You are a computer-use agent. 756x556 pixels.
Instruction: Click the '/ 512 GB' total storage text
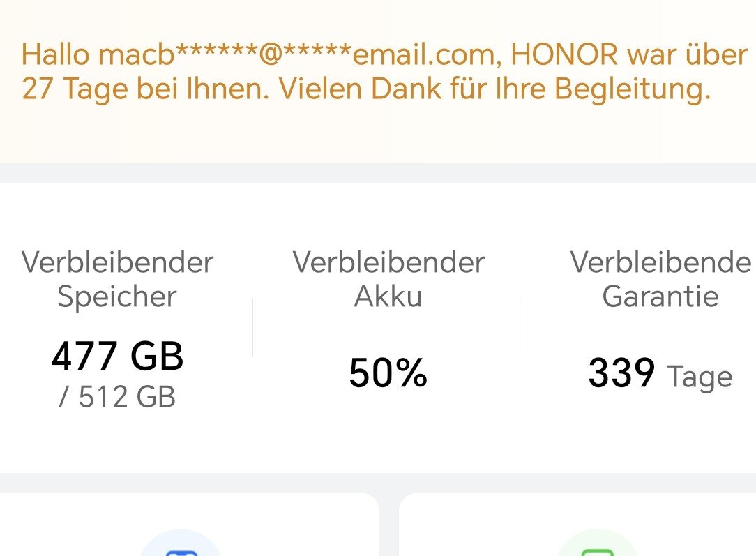(x=117, y=397)
